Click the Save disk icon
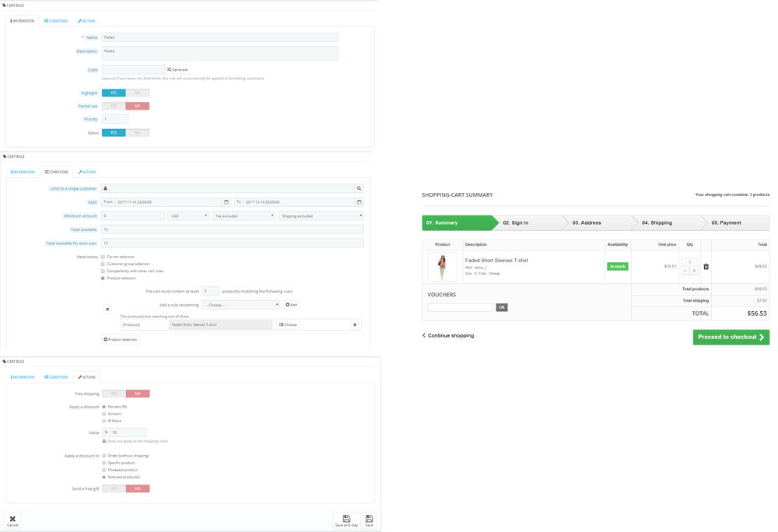This screenshot has width=778, height=532. point(369,520)
